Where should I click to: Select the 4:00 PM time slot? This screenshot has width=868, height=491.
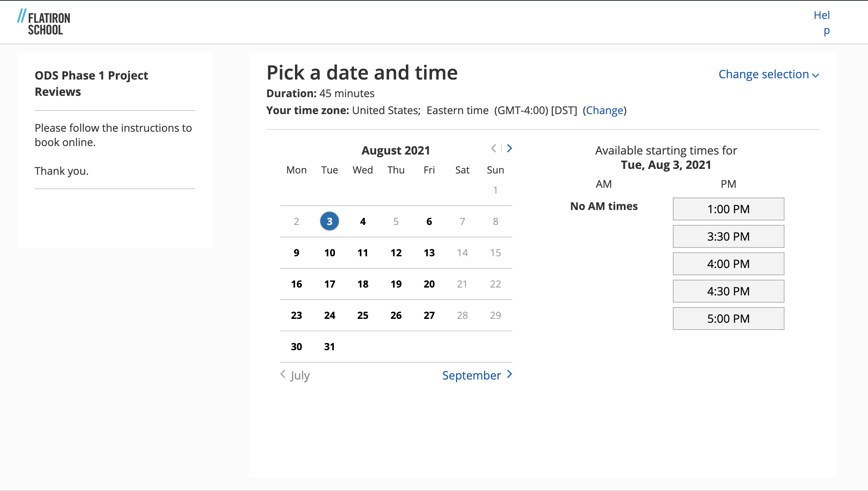[x=728, y=263]
